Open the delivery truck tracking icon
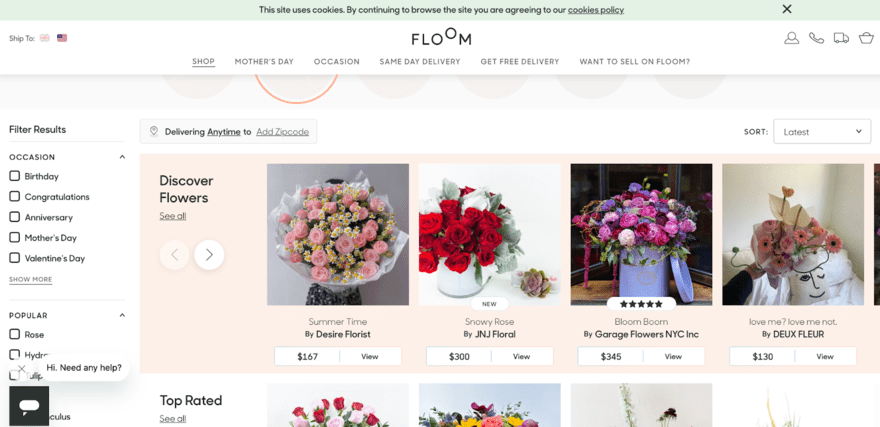This screenshot has width=880, height=427. (841, 38)
